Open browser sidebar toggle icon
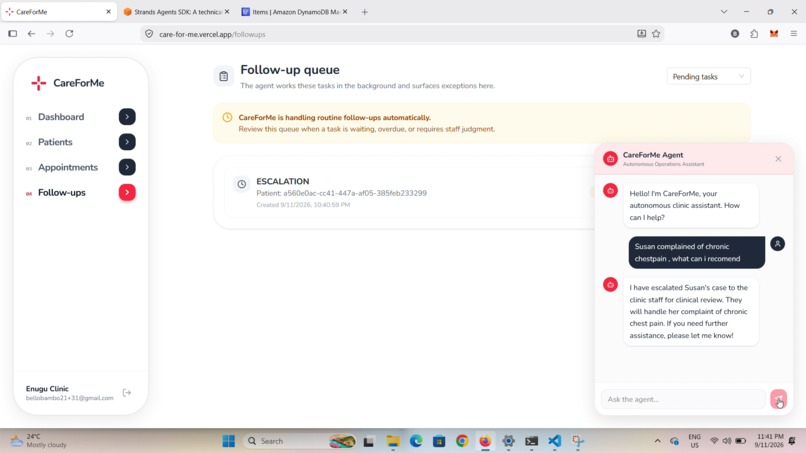The image size is (806, 453). pyautogui.click(x=12, y=34)
